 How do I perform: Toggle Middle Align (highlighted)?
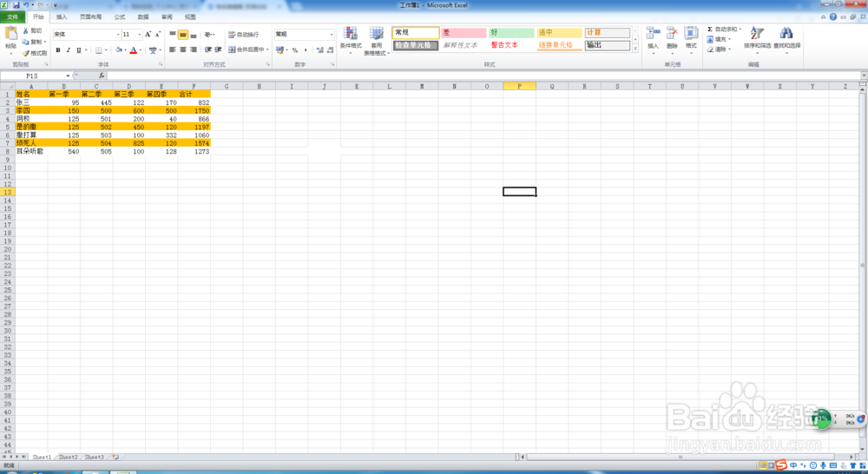[x=182, y=35]
